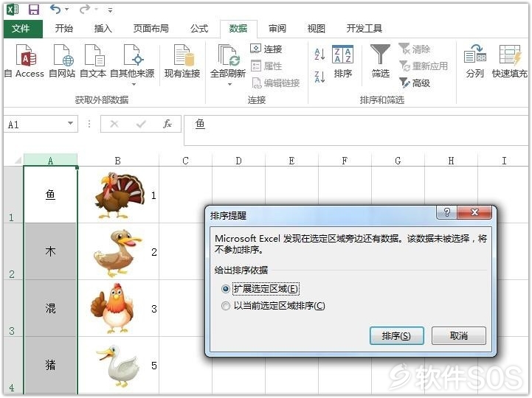
Task: Open 高级 advanced filter
Action: 414,83
